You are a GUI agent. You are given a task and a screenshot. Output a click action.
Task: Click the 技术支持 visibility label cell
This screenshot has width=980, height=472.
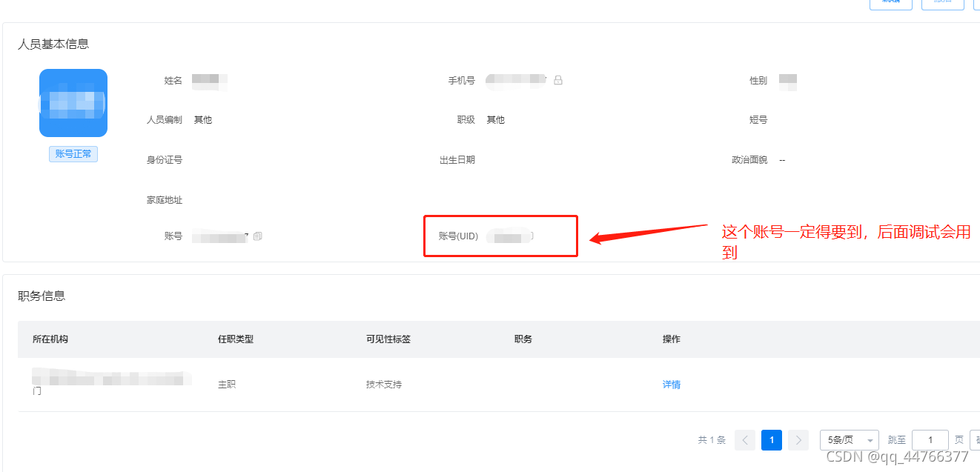coord(383,385)
